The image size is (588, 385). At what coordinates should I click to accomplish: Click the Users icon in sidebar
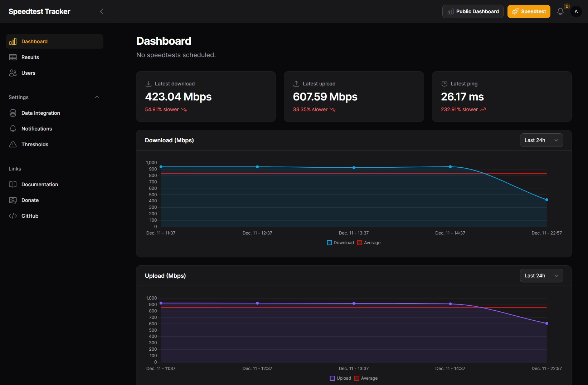[13, 73]
